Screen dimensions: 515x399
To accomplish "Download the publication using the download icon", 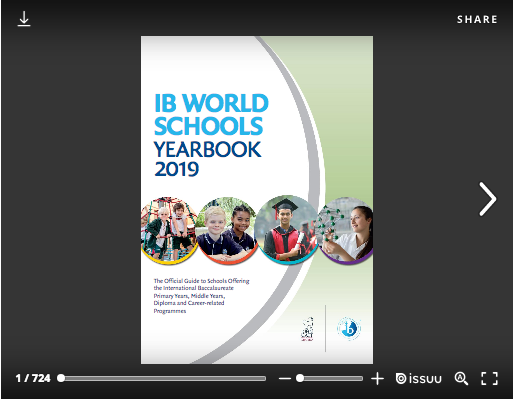I will (24, 19).
